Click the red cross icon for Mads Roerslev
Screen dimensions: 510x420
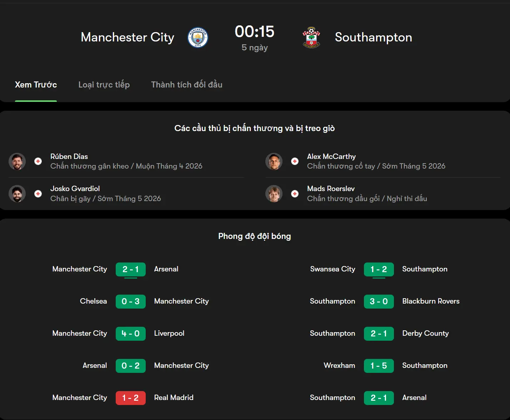[x=295, y=194]
